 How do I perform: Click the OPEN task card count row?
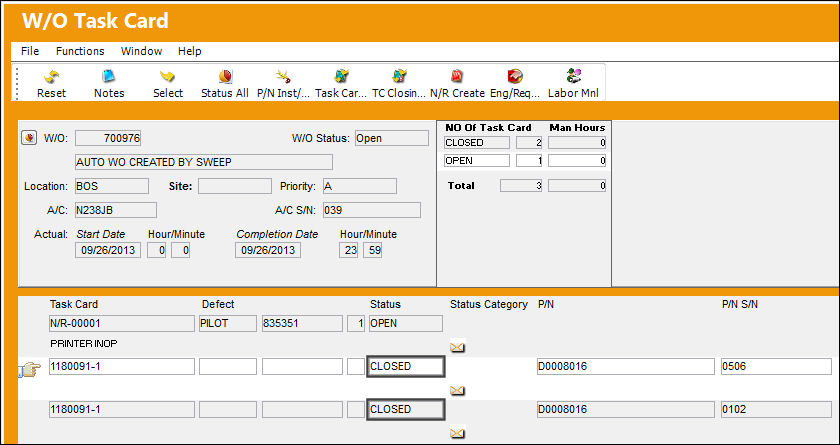(525, 161)
